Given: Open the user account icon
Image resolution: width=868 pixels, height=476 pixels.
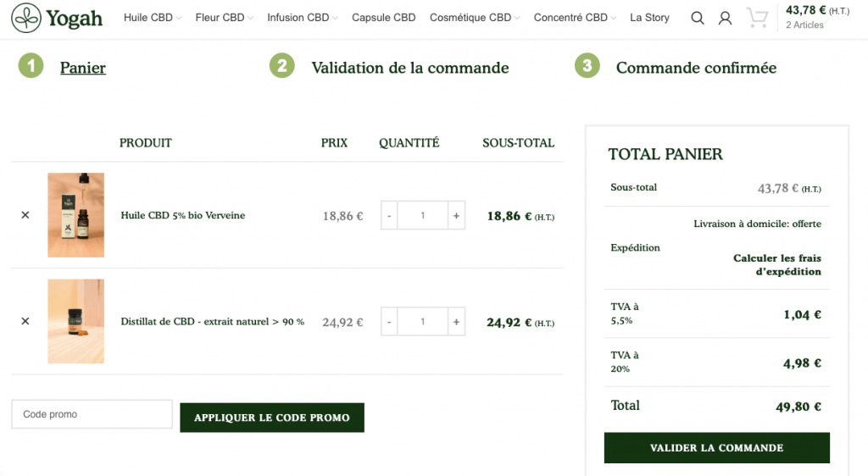Looking at the screenshot, I should pos(726,19).
